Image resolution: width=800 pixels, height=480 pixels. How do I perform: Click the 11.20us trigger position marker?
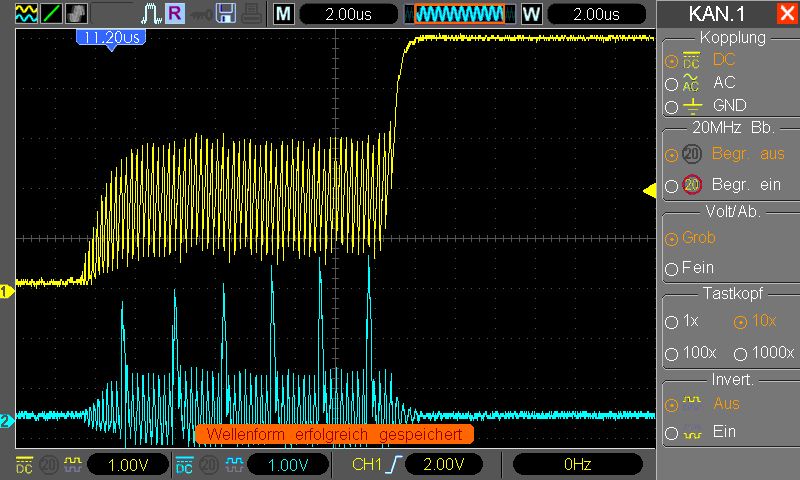pyautogui.click(x=109, y=38)
